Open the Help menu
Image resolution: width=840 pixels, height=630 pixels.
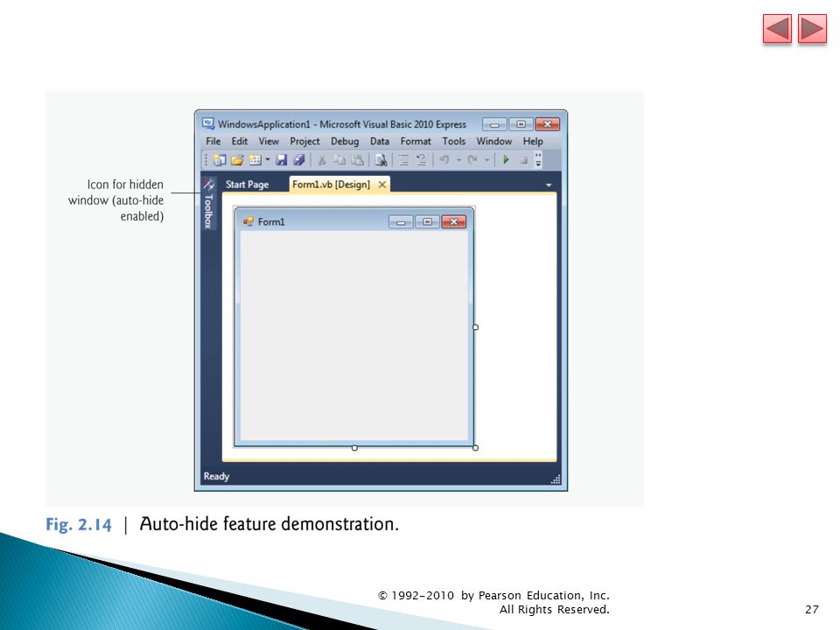(533, 142)
